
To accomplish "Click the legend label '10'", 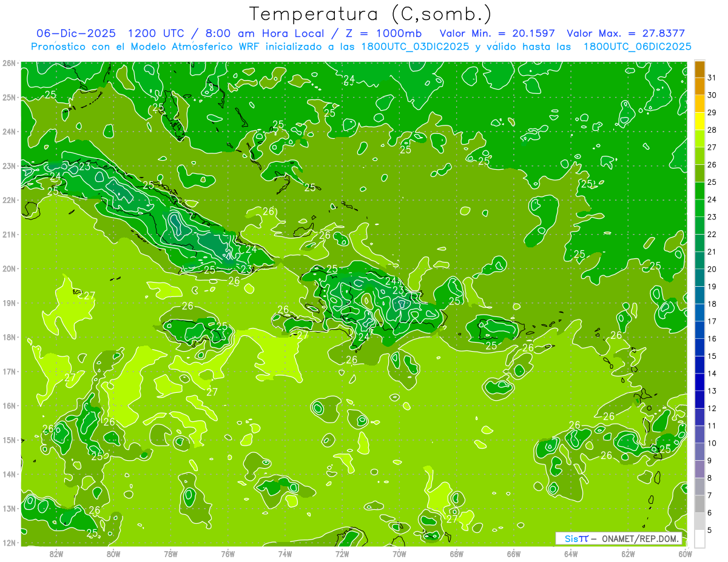I will pyautogui.click(x=712, y=443).
